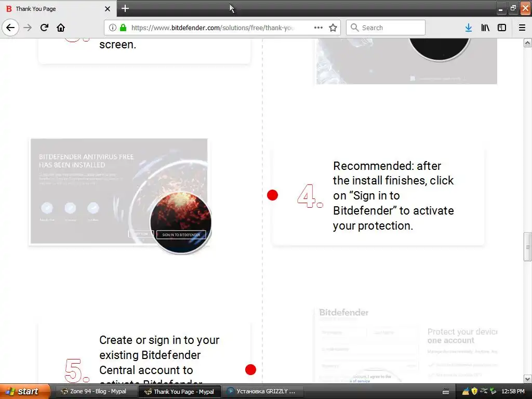
Task: Reload the current page
Action: tap(44, 28)
